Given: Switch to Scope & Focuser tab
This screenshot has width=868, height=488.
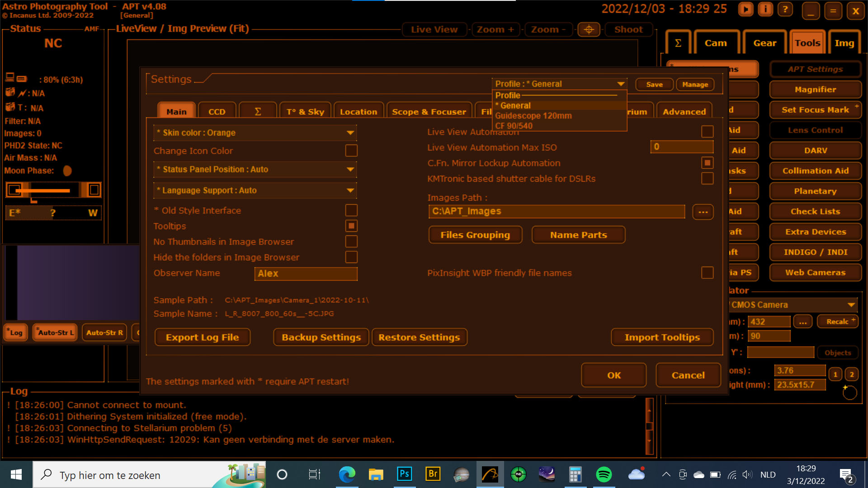Looking at the screenshot, I should [x=429, y=112].
